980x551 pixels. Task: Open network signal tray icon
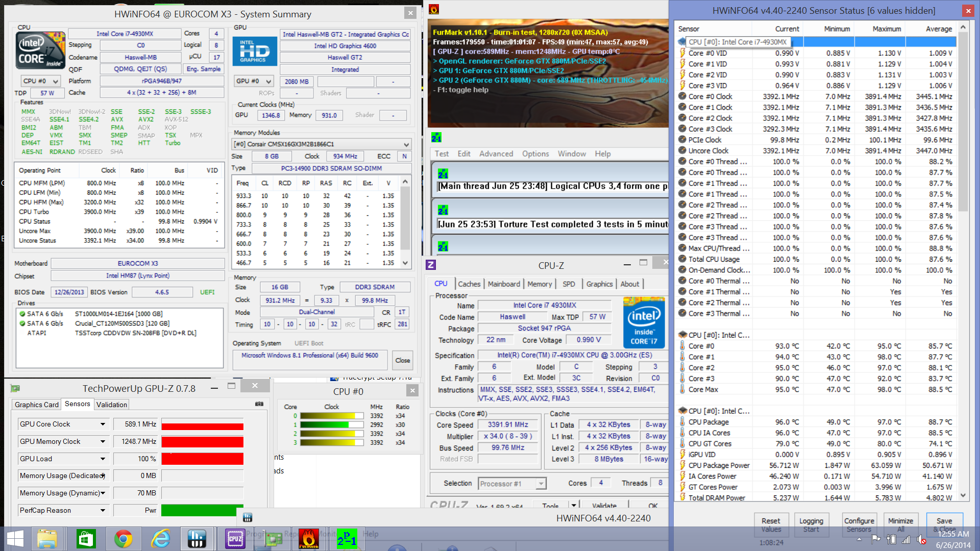pos(906,539)
